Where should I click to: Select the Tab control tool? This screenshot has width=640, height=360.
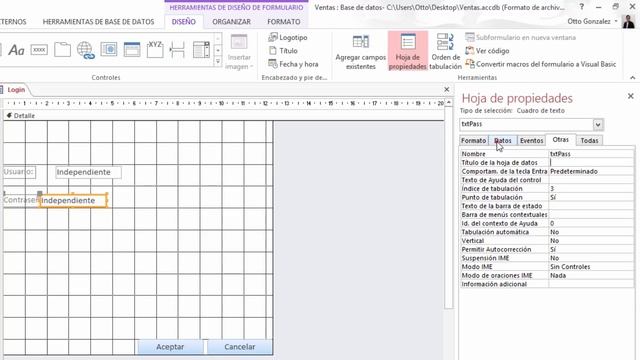pos(62,50)
